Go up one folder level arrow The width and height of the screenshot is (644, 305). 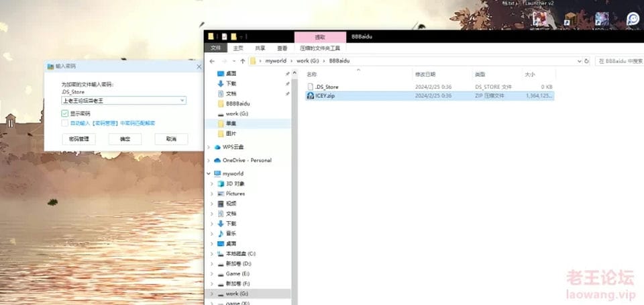pyautogui.click(x=242, y=61)
